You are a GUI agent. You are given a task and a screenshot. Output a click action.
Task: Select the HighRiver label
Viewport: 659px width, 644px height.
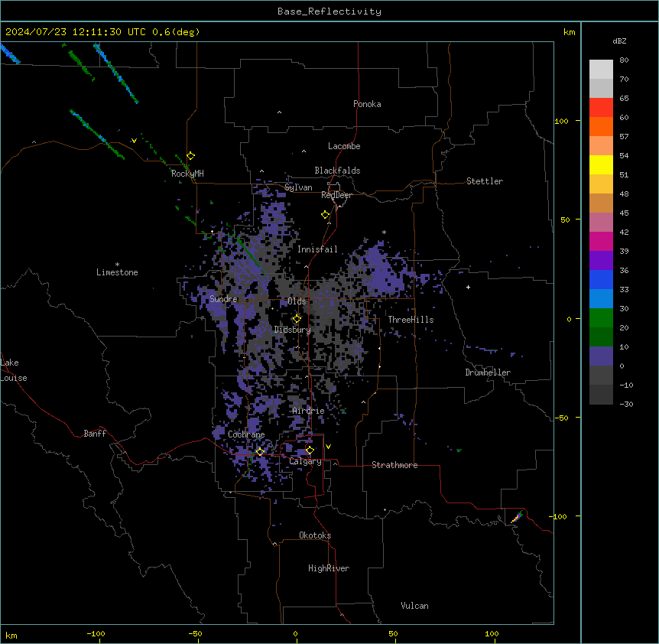[x=329, y=568]
